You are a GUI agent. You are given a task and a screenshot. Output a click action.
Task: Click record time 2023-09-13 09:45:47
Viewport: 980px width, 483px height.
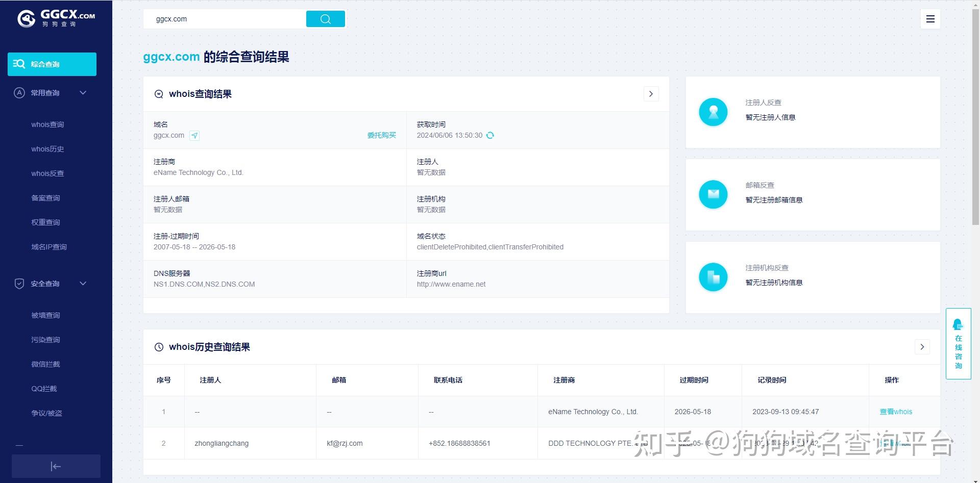pos(786,412)
